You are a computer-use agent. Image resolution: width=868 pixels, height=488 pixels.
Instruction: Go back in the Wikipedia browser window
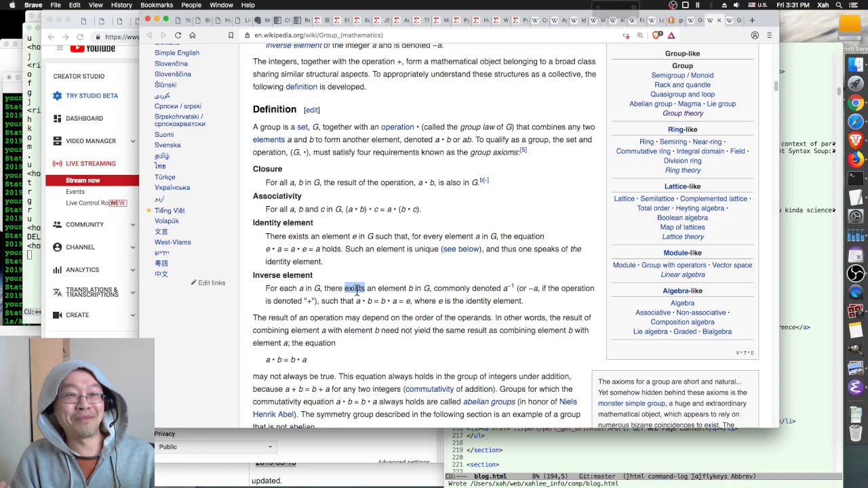coord(149,35)
